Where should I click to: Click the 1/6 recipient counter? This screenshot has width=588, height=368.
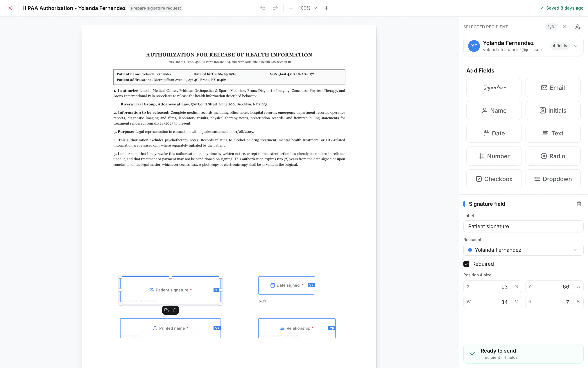[551, 27]
